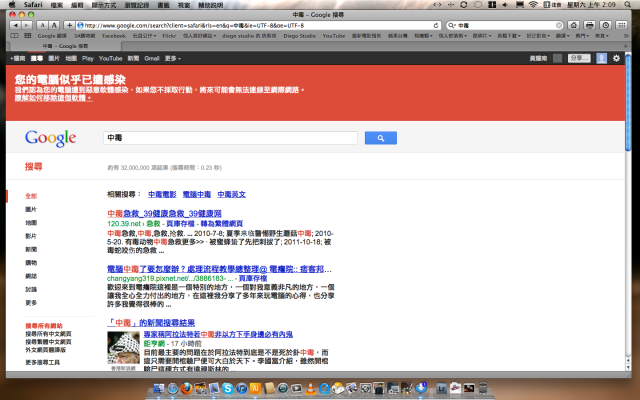Click the news result thumbnail photo
640x400 pixels.
click(x=123, y=348)
